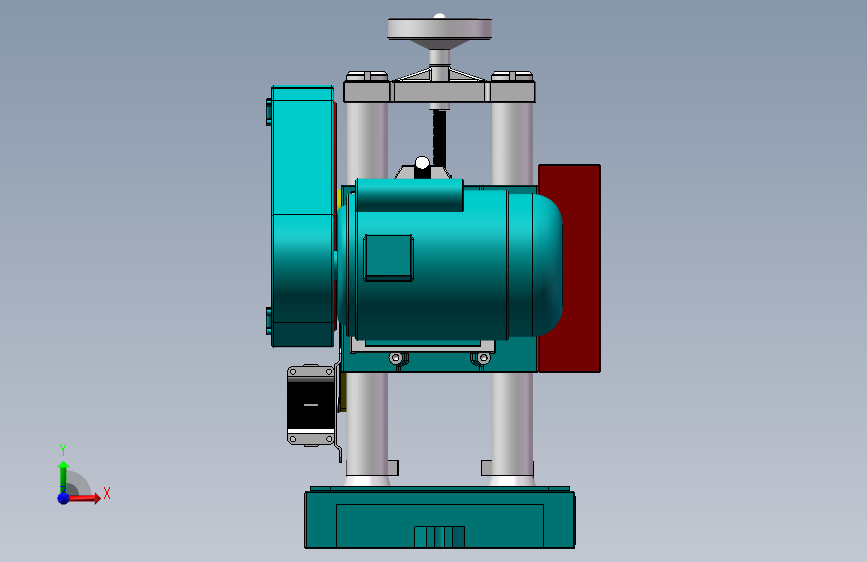Viewport: 867px width, 562px height.
Task: Select the right grey column below the motor
Action: click(x=512, y=426)
